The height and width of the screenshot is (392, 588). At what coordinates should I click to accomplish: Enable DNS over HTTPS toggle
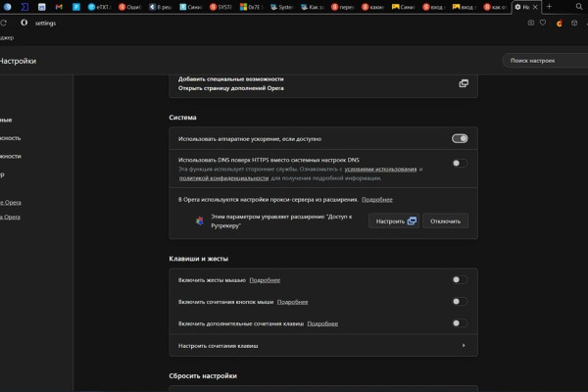coord(460,164)
